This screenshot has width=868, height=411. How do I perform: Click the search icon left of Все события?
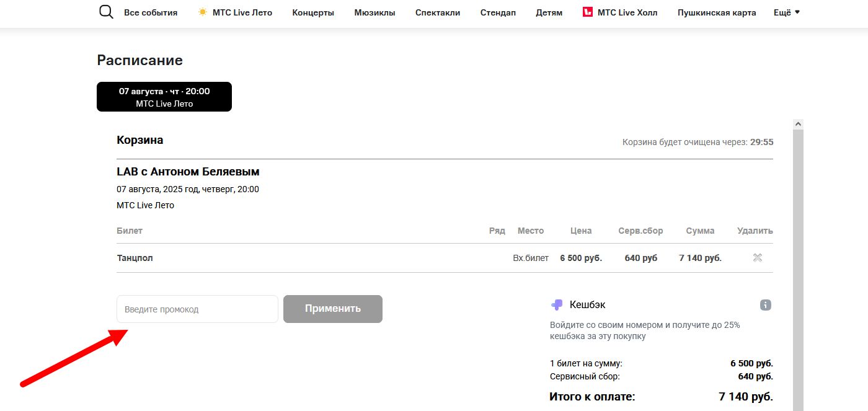[105, 11]
